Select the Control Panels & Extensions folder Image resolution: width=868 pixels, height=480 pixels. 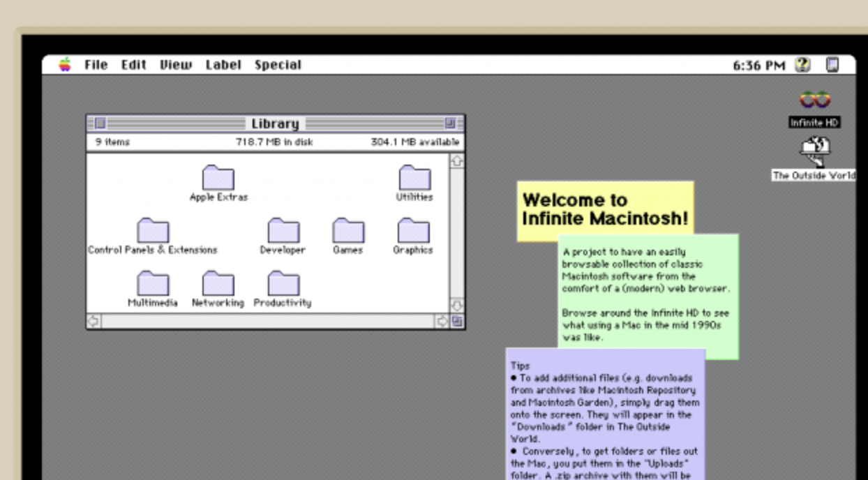tap(153, 230)
